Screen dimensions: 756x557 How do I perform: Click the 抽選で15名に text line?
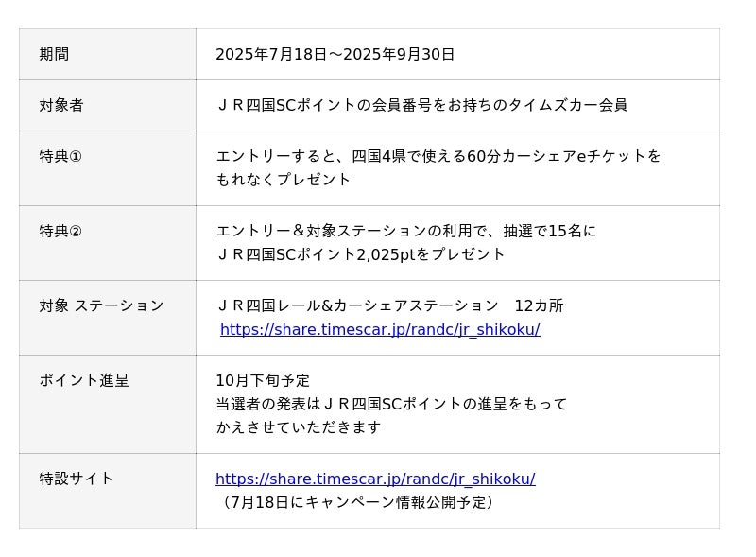406,232
